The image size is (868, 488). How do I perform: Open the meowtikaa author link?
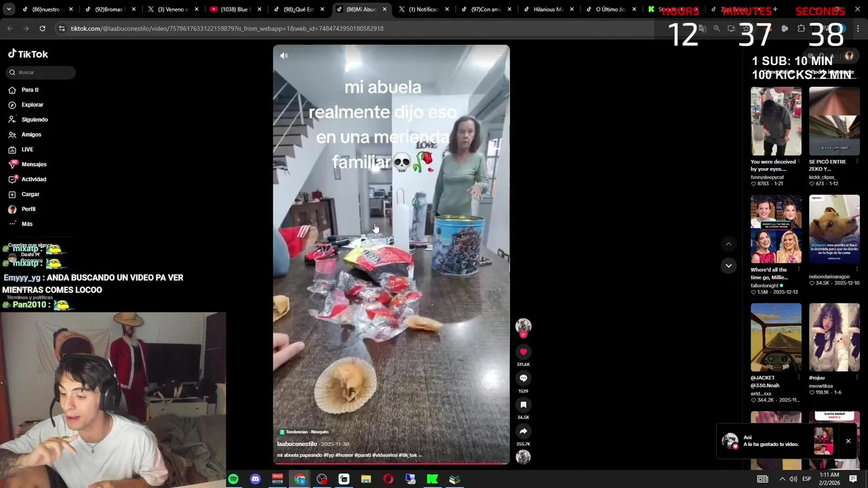(821, 386)
